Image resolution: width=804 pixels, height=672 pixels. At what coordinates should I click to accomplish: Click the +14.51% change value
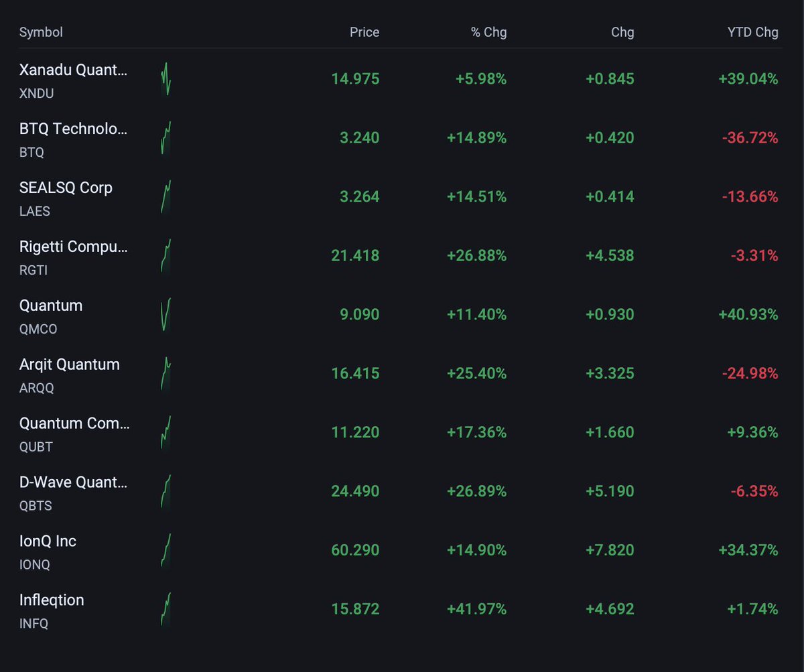(477, 197)
